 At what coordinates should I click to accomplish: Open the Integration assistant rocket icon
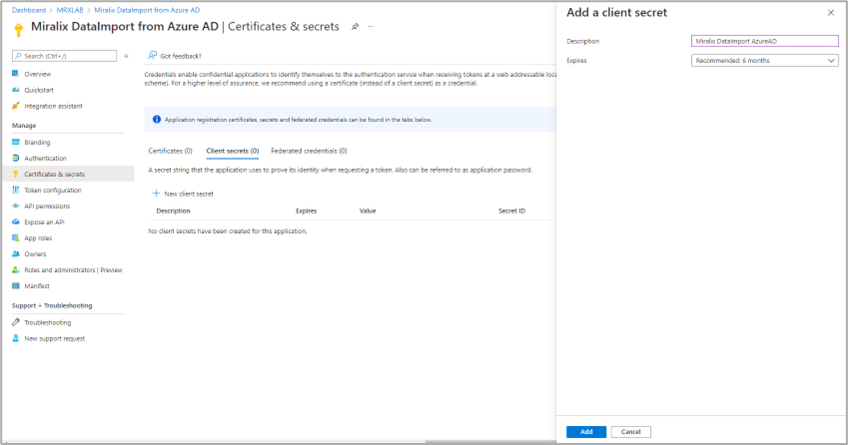[x=16, y=106]
